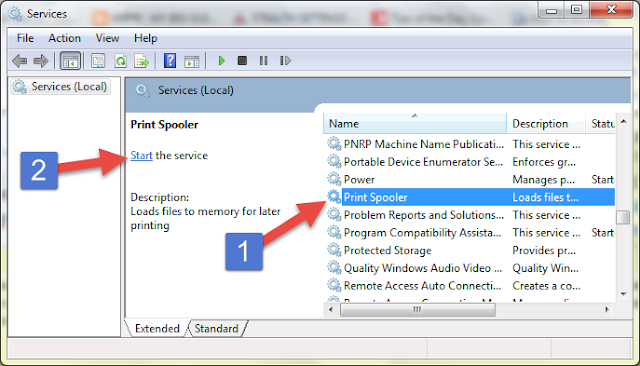This screenshot has height=366, width=640.
Task: Click gear icon beside Quality Windows Audio
Action: coord(334,268)
